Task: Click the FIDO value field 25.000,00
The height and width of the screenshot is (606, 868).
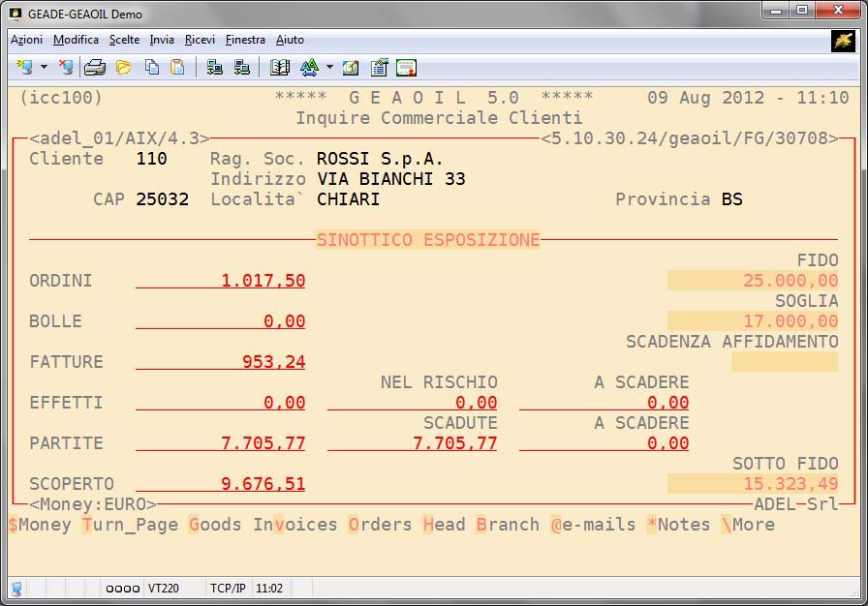Action: [753, 281]
